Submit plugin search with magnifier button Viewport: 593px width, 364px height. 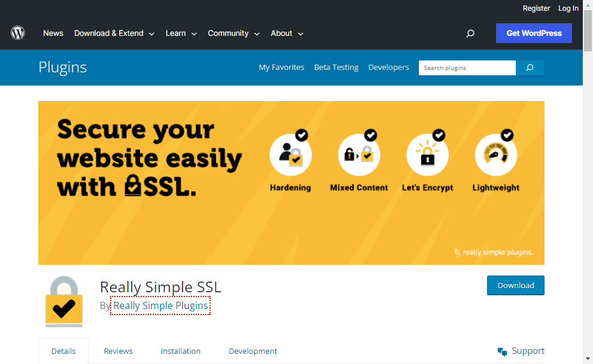(x=530, y=68)
